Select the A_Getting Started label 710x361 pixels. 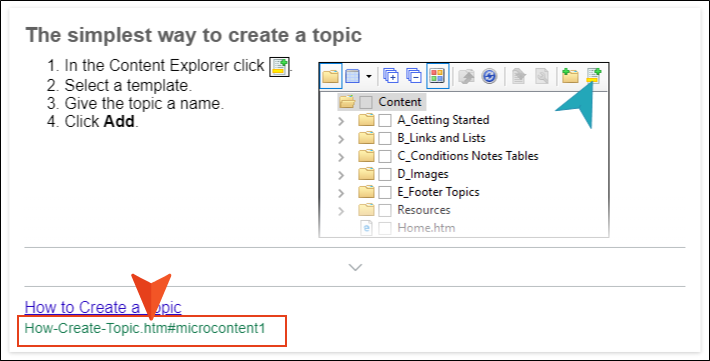pos(443,120)
